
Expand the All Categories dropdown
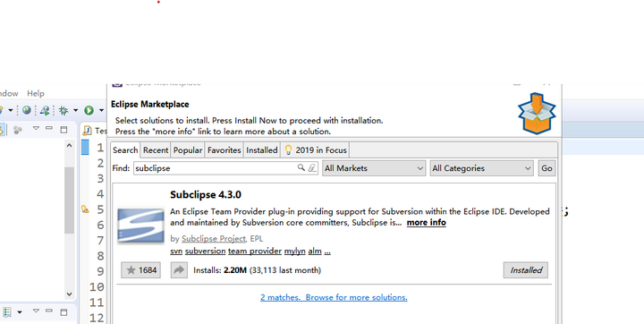point(482,168)
